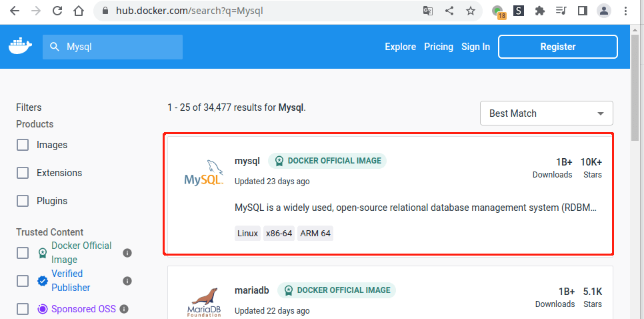
Task: Open the extension with the 18 badge
Action: coord(499,12)
